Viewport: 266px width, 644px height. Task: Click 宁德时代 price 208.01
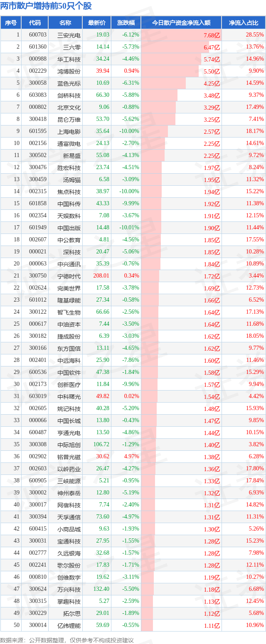[101, 276]
